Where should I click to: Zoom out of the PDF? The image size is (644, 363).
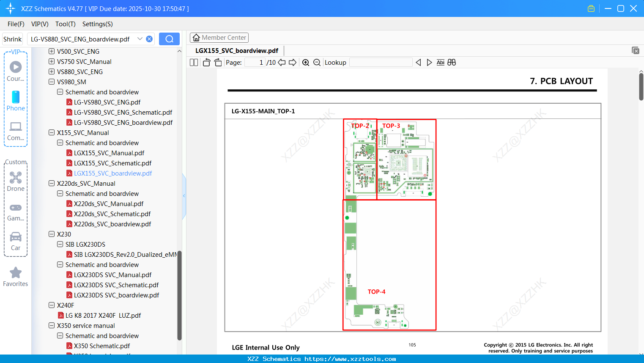317,63
